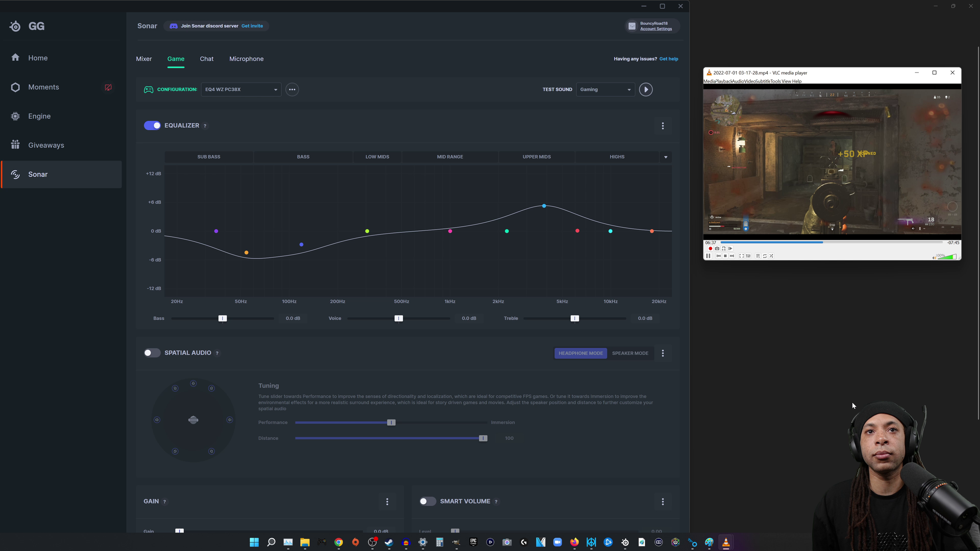Open extended settings in VLC

click(x=748, y=256)
